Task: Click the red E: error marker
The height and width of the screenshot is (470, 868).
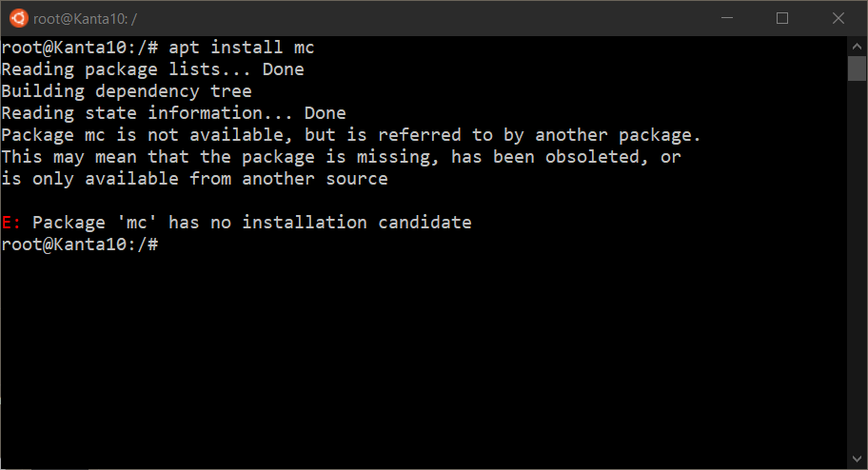Action: pos(11,223)
